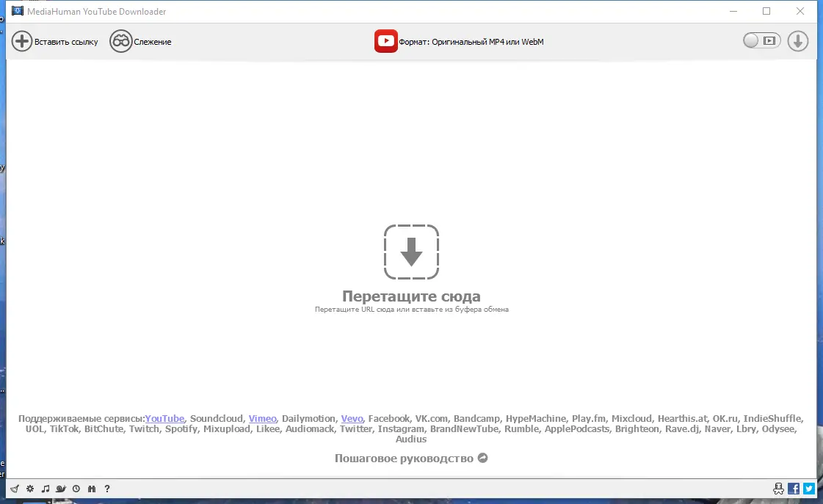The width and height of the screenshot is (823, 504).
Task: Click the pause icon in the bottom bar
Action: point(92,489)
